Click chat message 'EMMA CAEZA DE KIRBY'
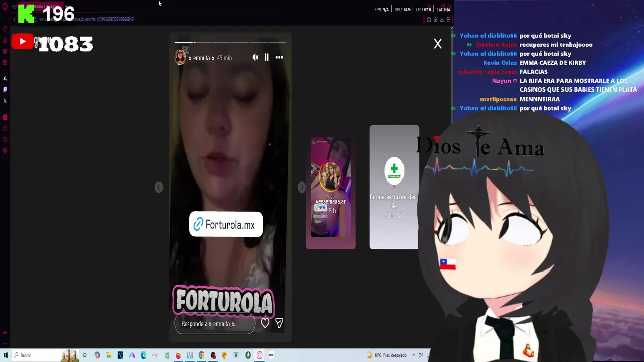Screen dimensions: 644x362 click(552, 63)
